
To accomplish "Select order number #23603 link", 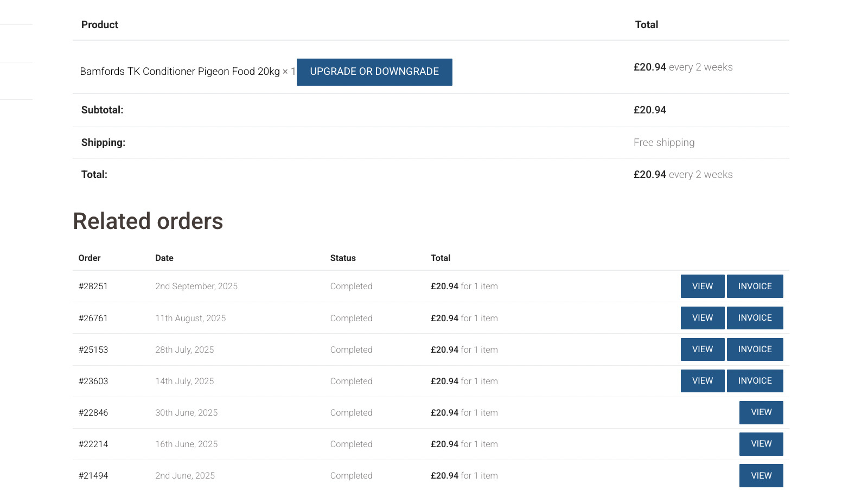I will click(93, 381).
